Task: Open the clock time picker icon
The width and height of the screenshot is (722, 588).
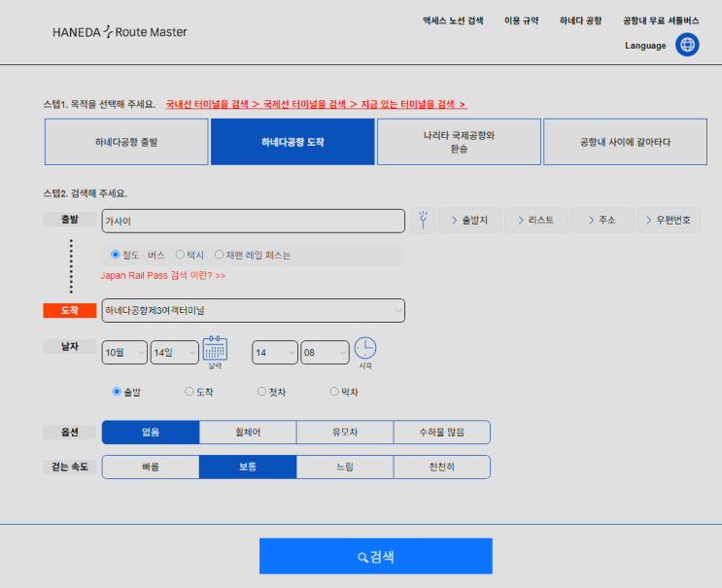Action: pyautogui.click(x=365, y=348)
